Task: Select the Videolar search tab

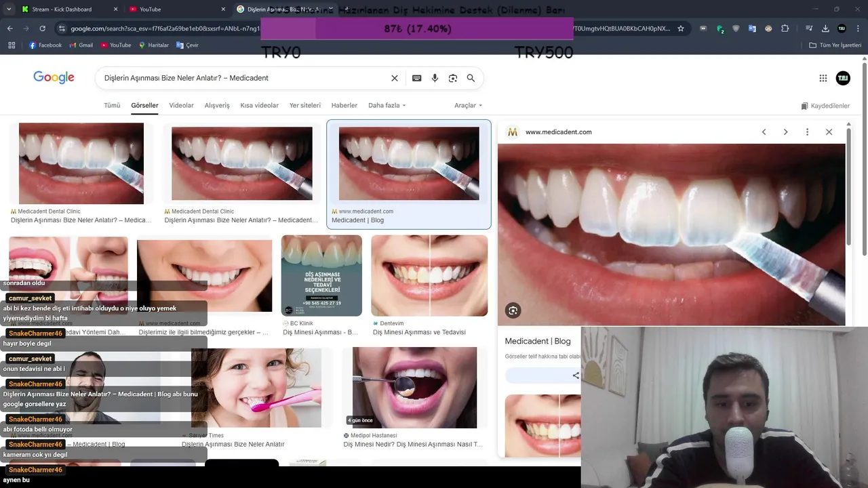Action: point(181,106)
